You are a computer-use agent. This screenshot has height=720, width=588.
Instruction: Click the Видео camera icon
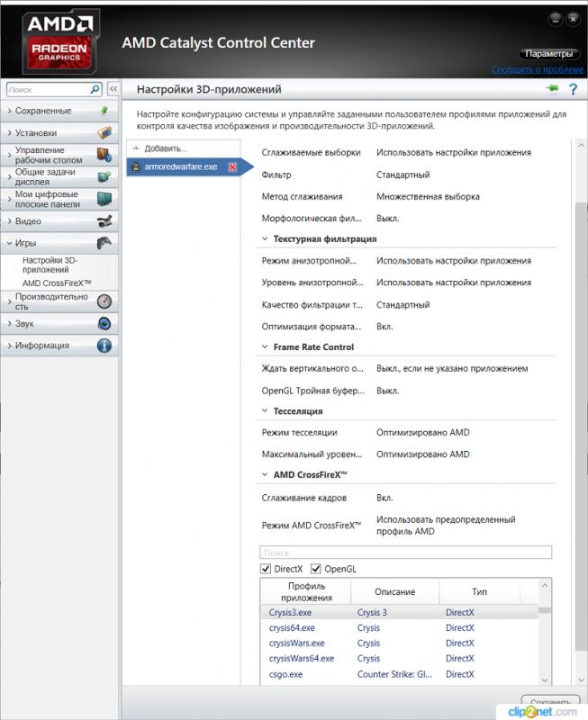[104, 221]
